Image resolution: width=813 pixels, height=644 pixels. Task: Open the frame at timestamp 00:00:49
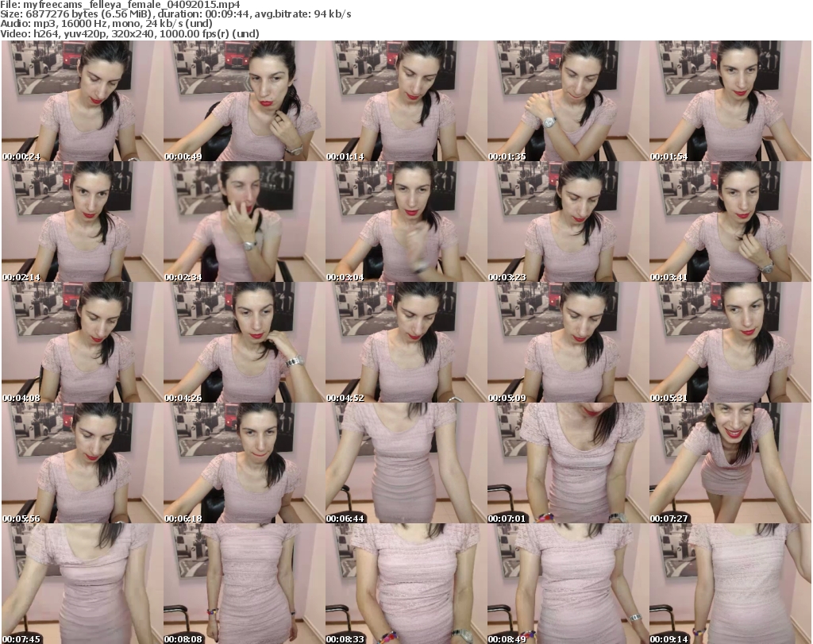coord(245,101)
